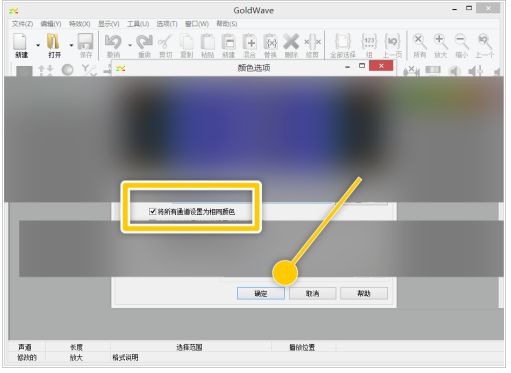The image size is (511, 373).
Task: Open the 编辑(Y) menu
Action: pyautogui.click(x=51, y=24)
